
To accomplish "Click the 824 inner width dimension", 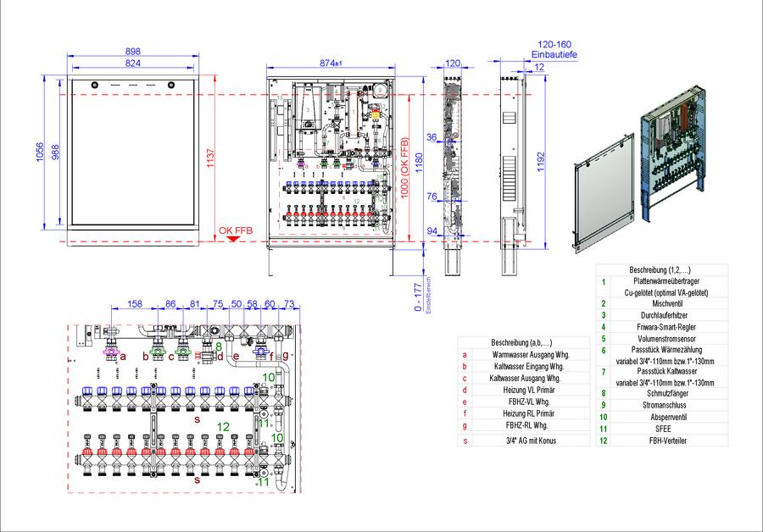I will 133,64.
